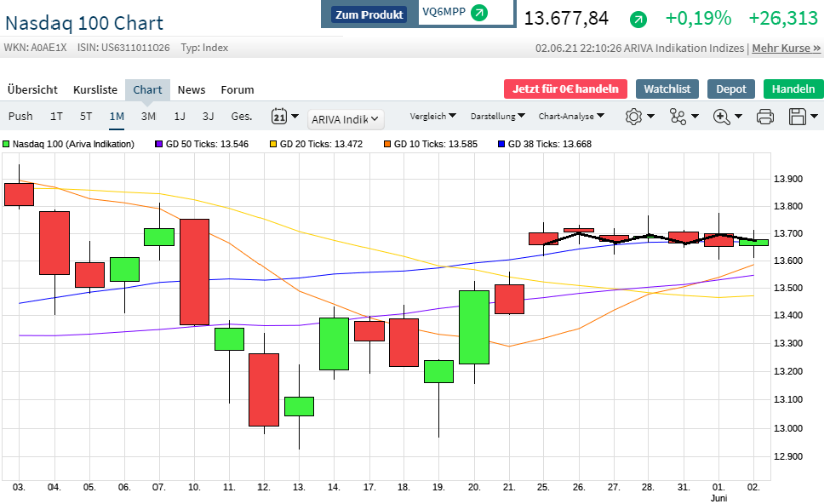
Task: Click the green candle on 20.
Action: coord(474,327)
